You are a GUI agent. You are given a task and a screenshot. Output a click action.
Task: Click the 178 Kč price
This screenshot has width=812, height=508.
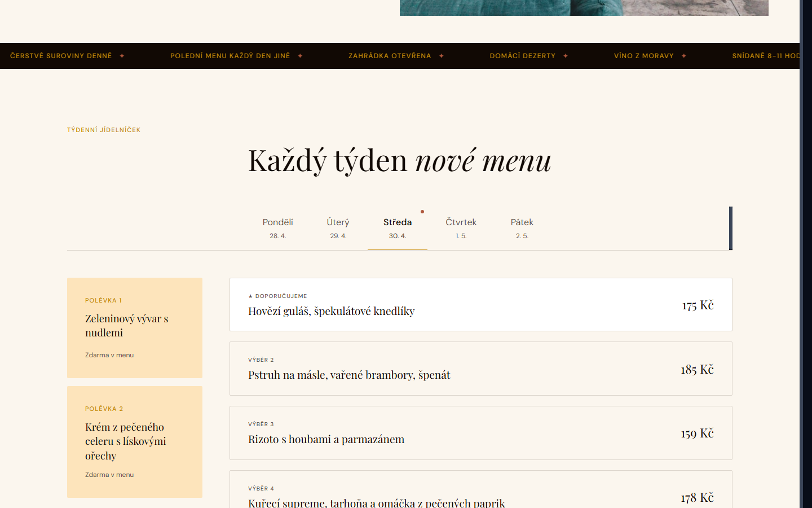(698, 498)
